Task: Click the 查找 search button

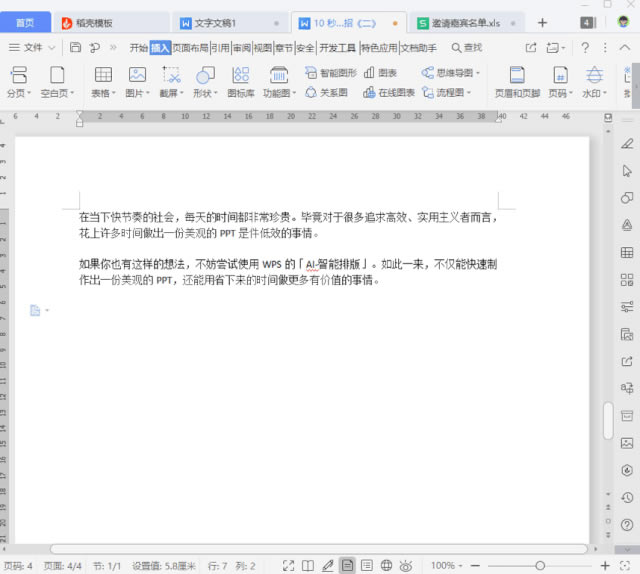Action: (x=467, y=48)
